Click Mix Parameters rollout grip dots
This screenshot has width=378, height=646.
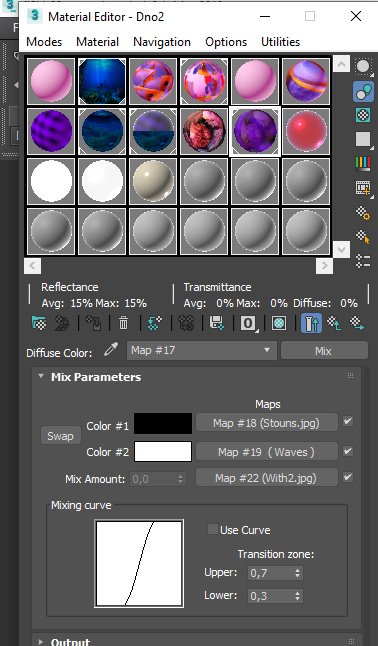point(350,375)
